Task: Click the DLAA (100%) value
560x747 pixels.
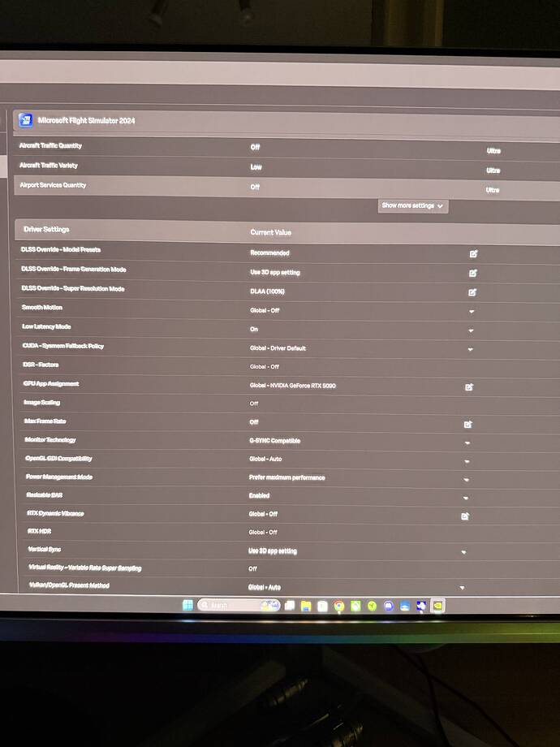Action: (267, 291)
